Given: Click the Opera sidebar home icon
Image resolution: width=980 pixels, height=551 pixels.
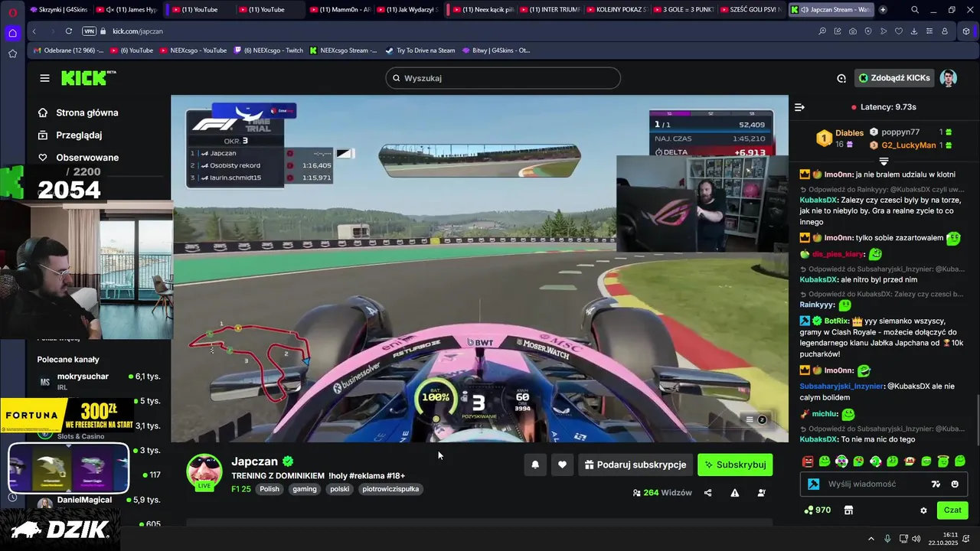Looking at the screenshot, I should pos(12,33).
